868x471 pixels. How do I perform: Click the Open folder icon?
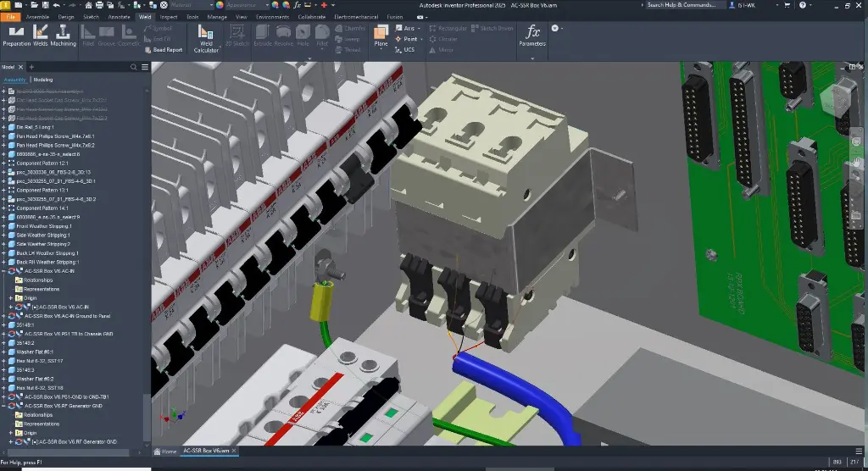34,5
